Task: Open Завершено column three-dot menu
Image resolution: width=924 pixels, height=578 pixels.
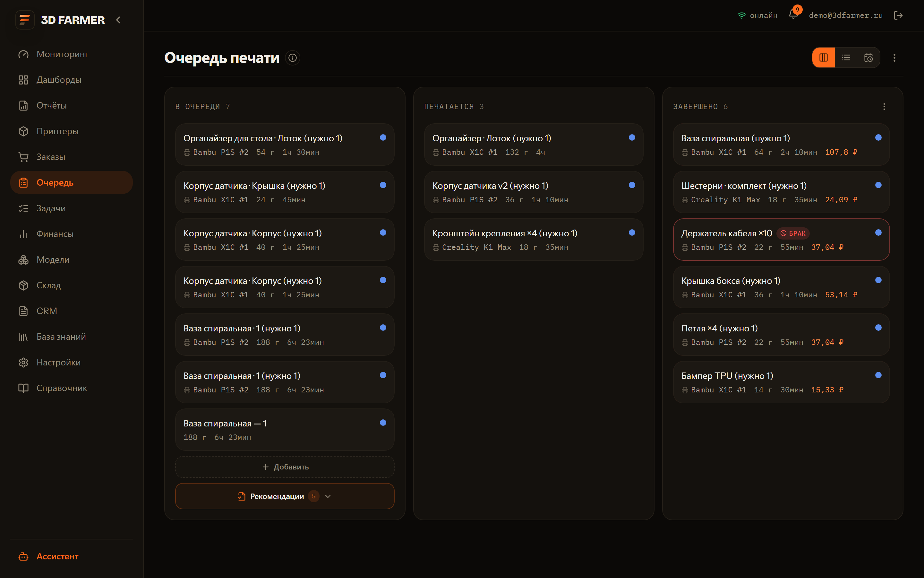Action: (884, 107)
